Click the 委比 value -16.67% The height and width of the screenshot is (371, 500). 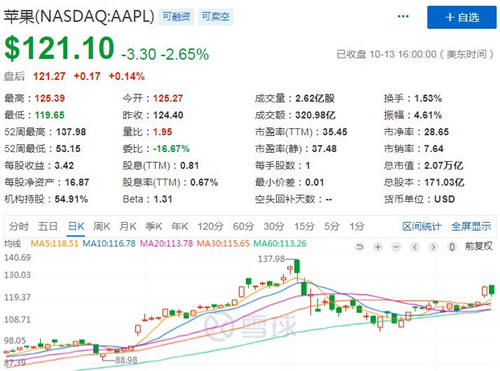click(171, 149)
